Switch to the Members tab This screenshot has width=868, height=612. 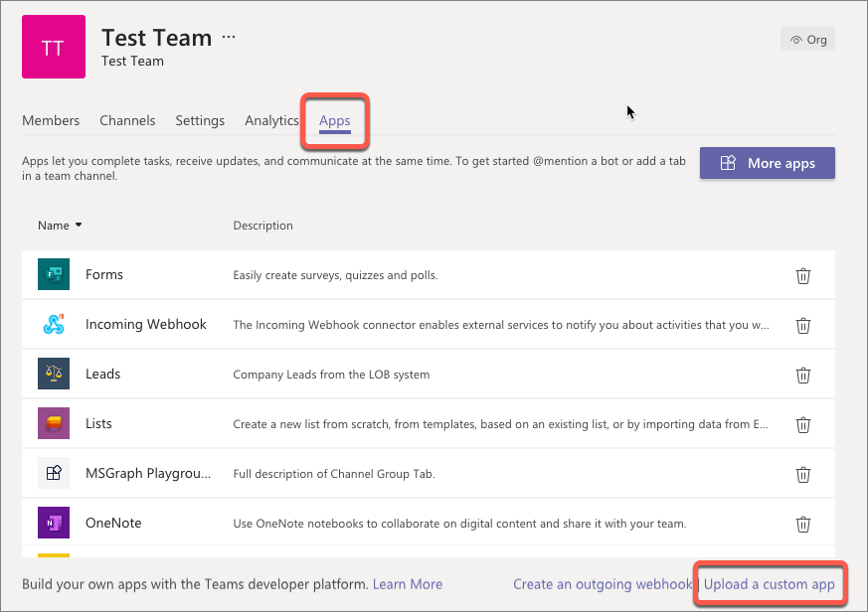click(51, 120)
